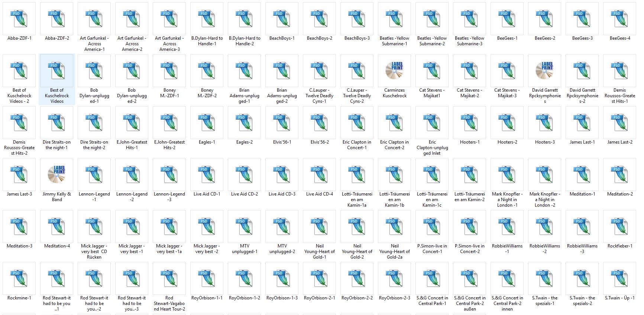Select the label 'Lennon-Legend-3'
644x315 pixels.
pos(169,197)
